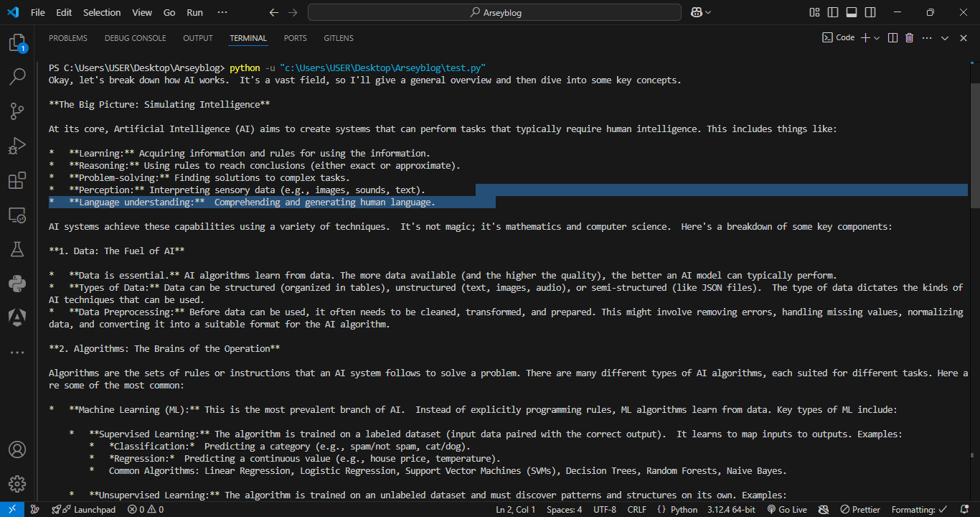Screen dimensions: 980x517
Task: Toggle Formatting checkmark in status bar
Action: click(x=920, y=509)
